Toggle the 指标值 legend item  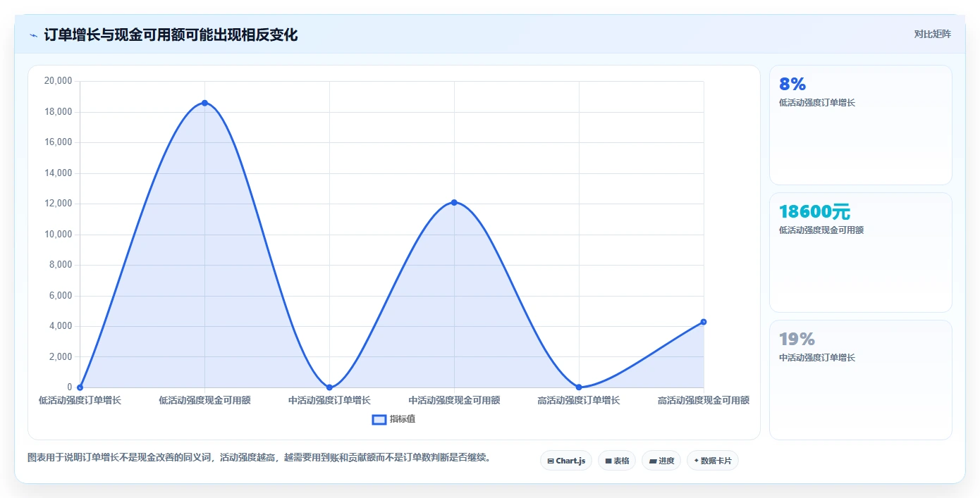(394, 419)
